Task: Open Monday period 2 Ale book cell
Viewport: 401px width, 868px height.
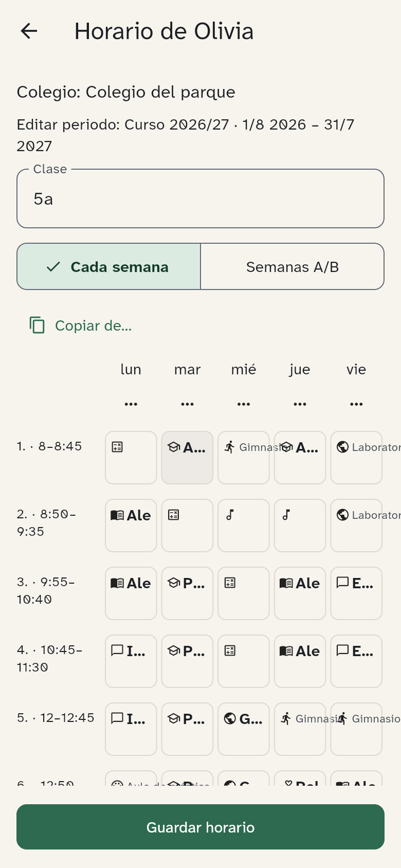Action: click(x=131, y=526)
